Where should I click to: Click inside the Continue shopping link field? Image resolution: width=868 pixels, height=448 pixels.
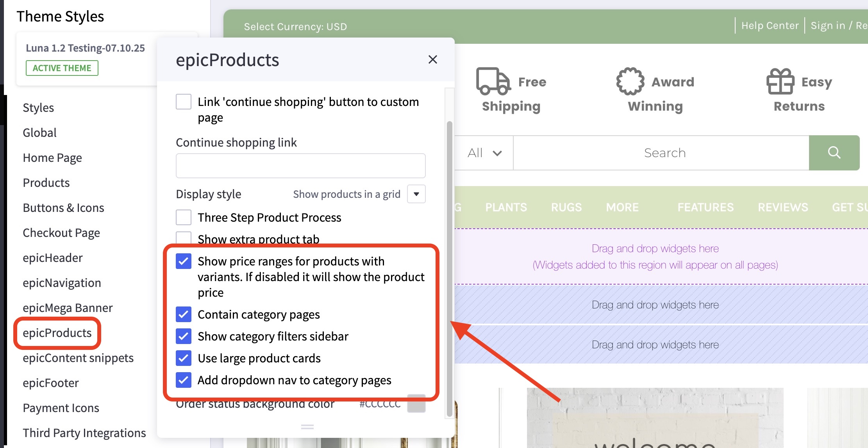[x=300, y=165]
